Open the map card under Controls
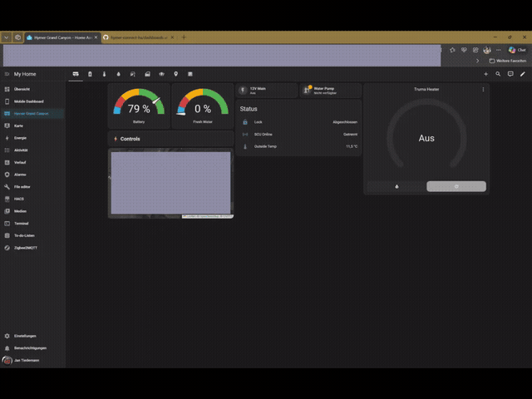This screenshot has height=399, width=532. click(170, 183)
